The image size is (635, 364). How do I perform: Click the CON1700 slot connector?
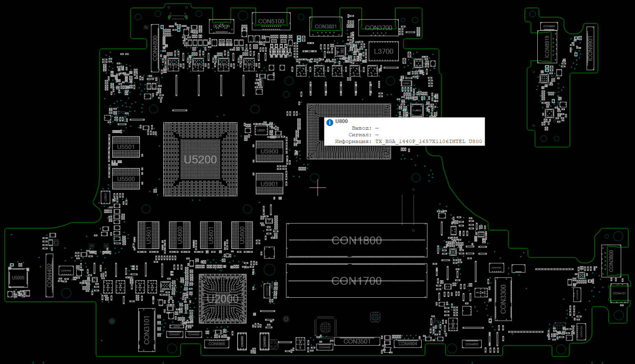coord(357,281)
